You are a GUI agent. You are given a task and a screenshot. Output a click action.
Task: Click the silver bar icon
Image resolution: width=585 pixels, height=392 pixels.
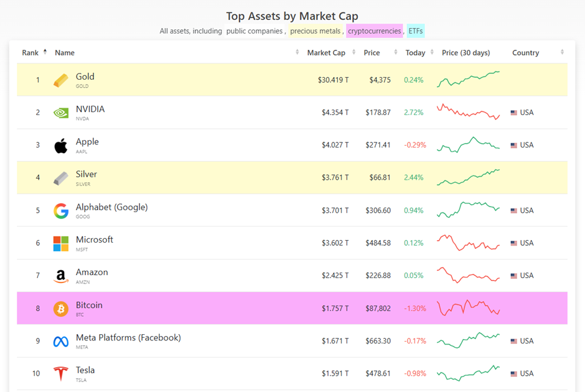point(60,177)
